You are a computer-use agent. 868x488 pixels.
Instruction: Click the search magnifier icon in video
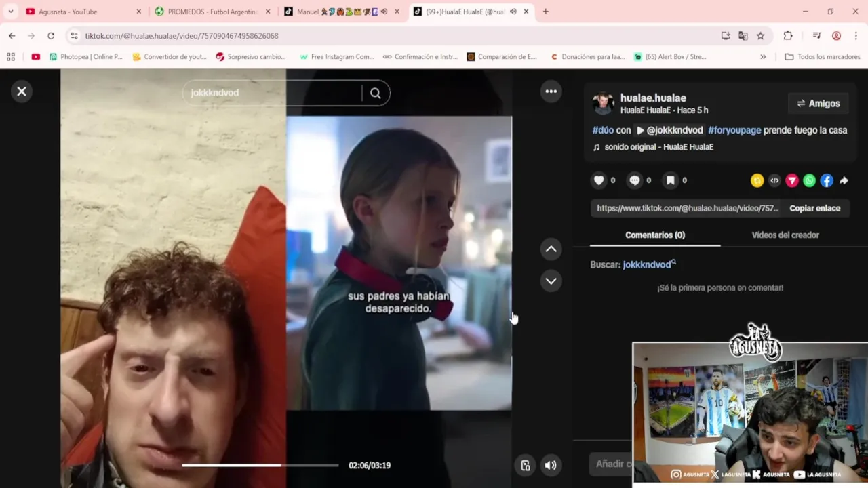pos(376,93)
